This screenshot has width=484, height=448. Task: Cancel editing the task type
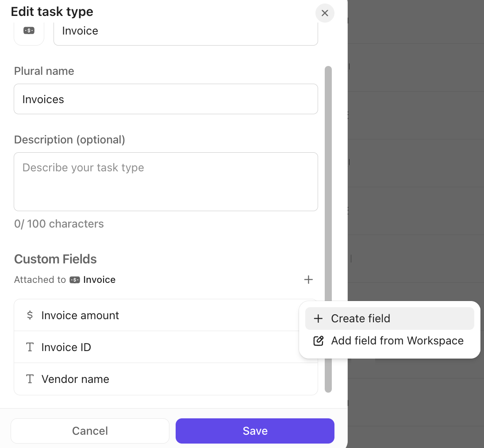pos(90,430)
